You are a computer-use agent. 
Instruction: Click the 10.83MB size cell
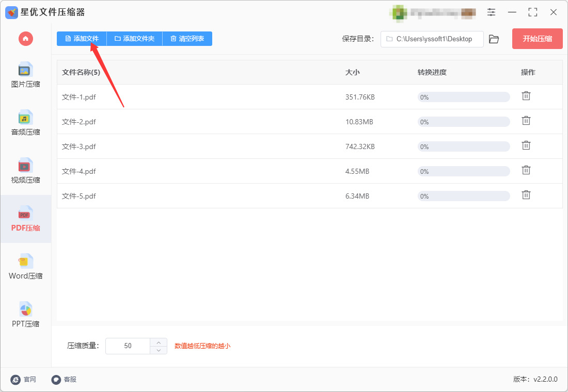(x=359, y=122)
